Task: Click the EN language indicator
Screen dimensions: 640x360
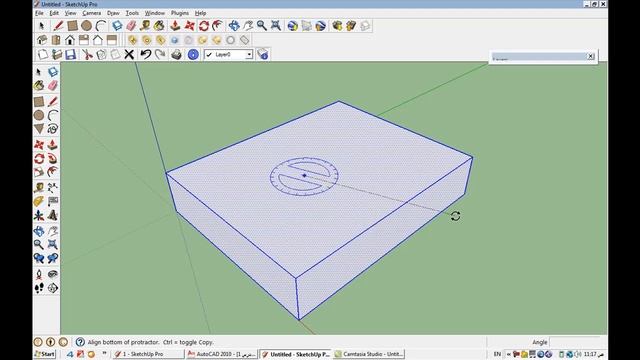Action: pyautogui.click(x=497, y=354)
